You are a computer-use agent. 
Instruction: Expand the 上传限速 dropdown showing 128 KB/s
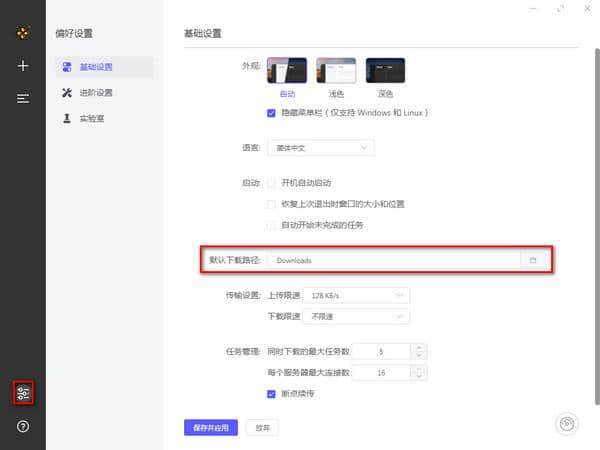point(357,296)
